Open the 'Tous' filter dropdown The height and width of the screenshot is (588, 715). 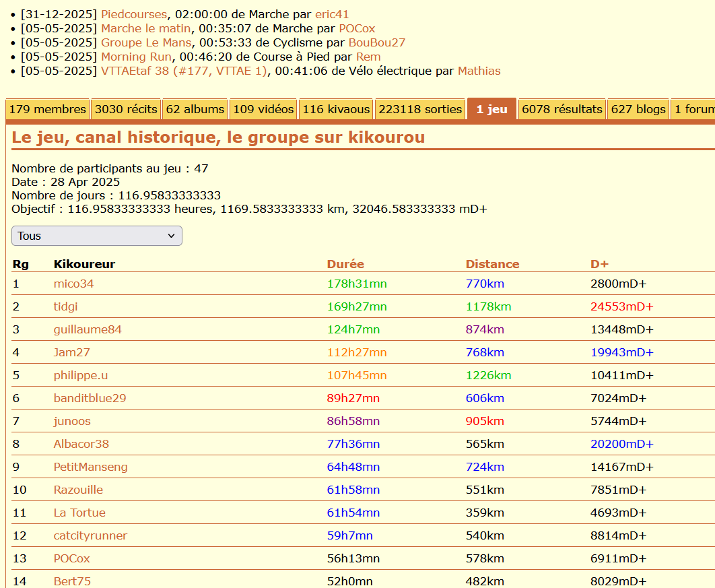pyautogui.click(x=96, y=236)
